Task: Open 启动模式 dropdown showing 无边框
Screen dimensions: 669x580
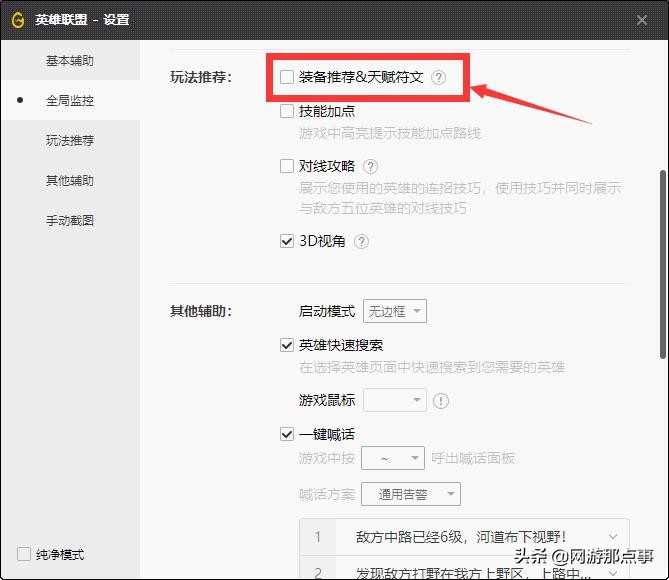Action: 395,311
